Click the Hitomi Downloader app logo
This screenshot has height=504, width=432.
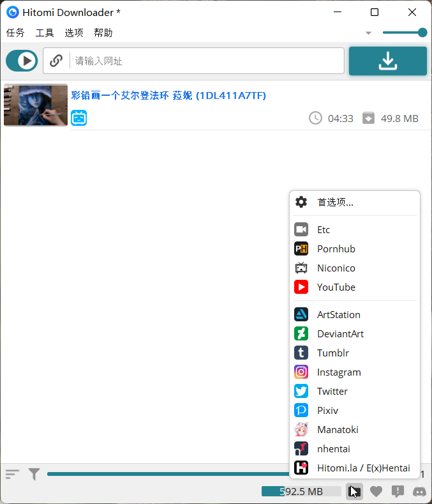point(13,12)
